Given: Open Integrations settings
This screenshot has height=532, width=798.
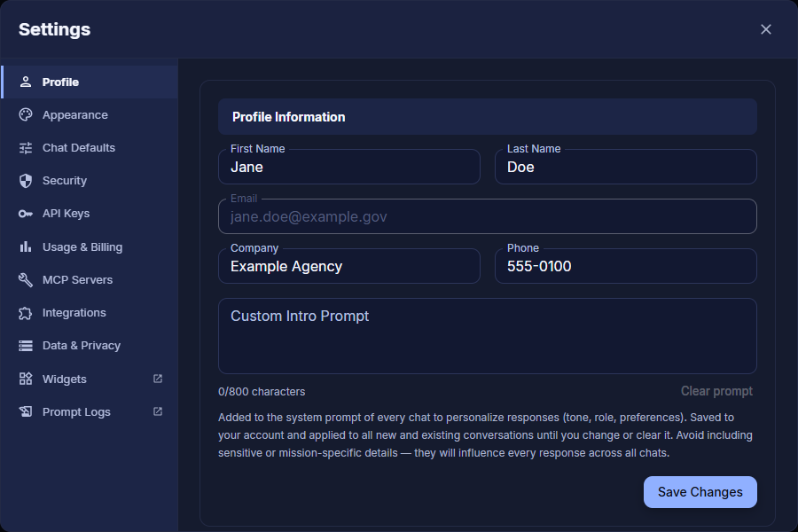Looking at the screenshot, I should click(90, 313).
